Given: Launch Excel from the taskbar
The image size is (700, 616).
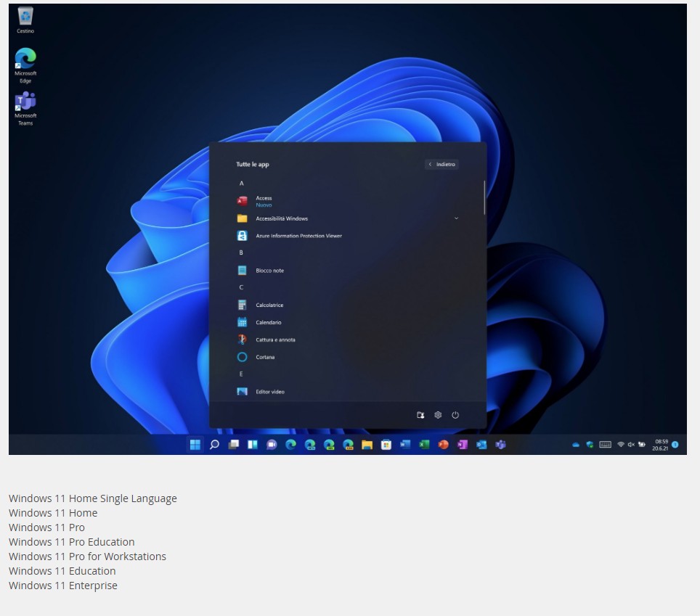Looking at the screenshot, I should click(x=424, y=445).
